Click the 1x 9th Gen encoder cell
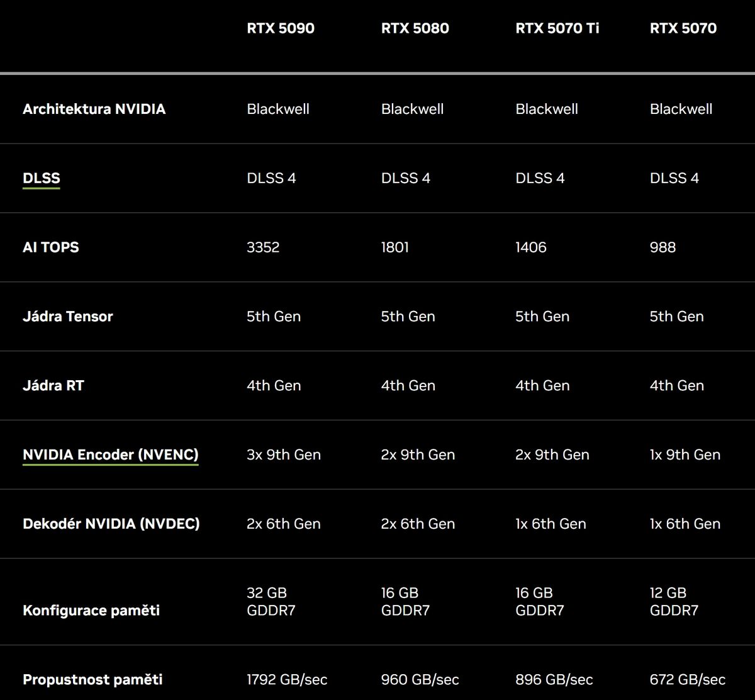Screen dimensions: 755x700 [x=685, y=454]
